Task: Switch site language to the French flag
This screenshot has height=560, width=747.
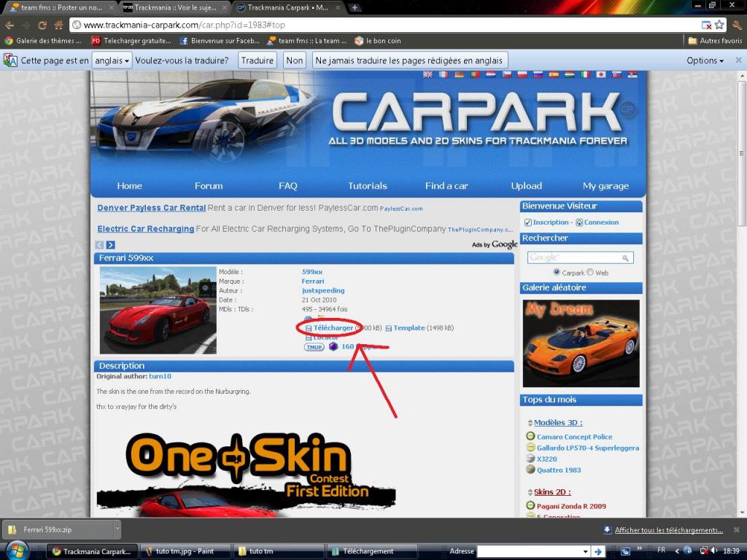Action: [443, 74]
